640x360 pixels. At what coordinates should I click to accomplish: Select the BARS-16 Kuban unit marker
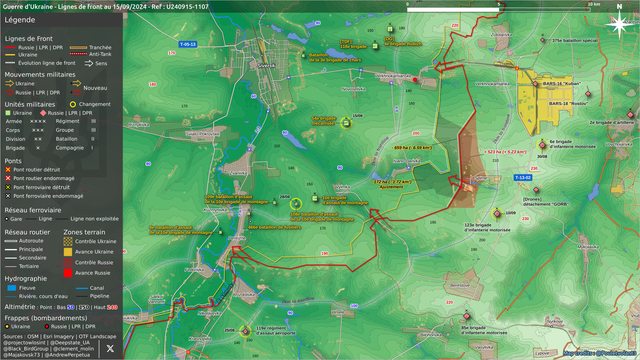click(x=535, y=84)
